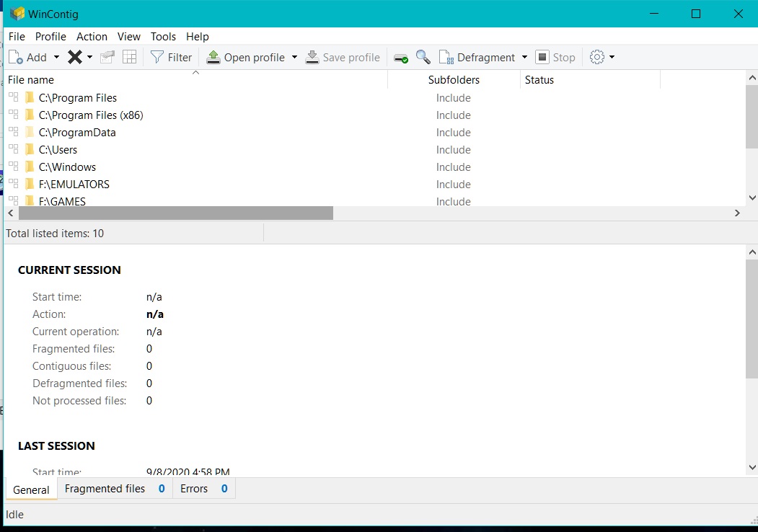The image size is (758, 532).
Task: Click the Stop button
Action: [x=555, y=57]
